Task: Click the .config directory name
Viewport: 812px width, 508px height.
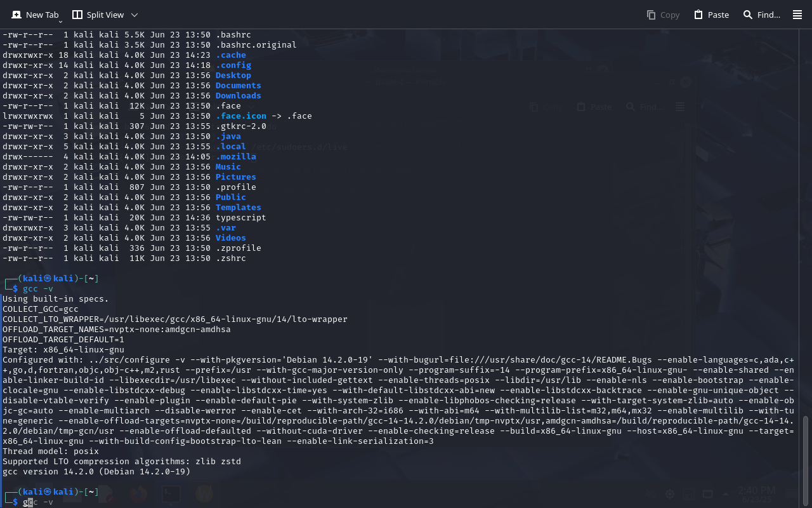Action: coord(233,65)
